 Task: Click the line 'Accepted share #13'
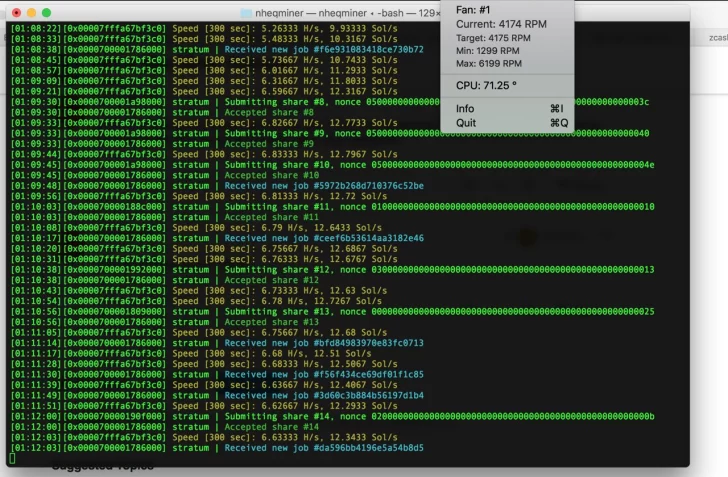[272, 322]
